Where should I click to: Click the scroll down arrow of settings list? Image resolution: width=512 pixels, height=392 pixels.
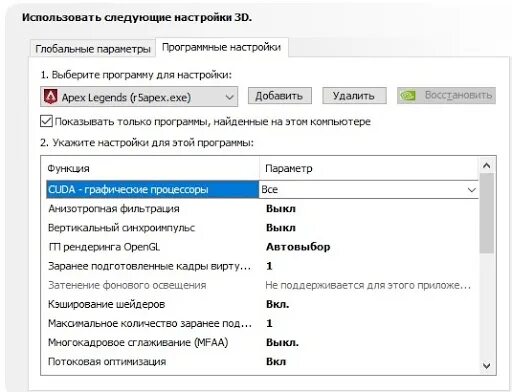coord(486,366)
